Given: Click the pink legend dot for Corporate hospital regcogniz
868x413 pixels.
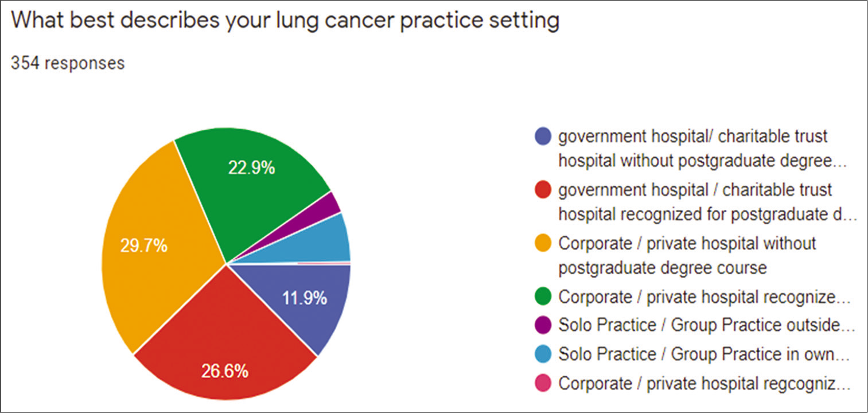Looking at the screenshot, I should click(542, 383).
